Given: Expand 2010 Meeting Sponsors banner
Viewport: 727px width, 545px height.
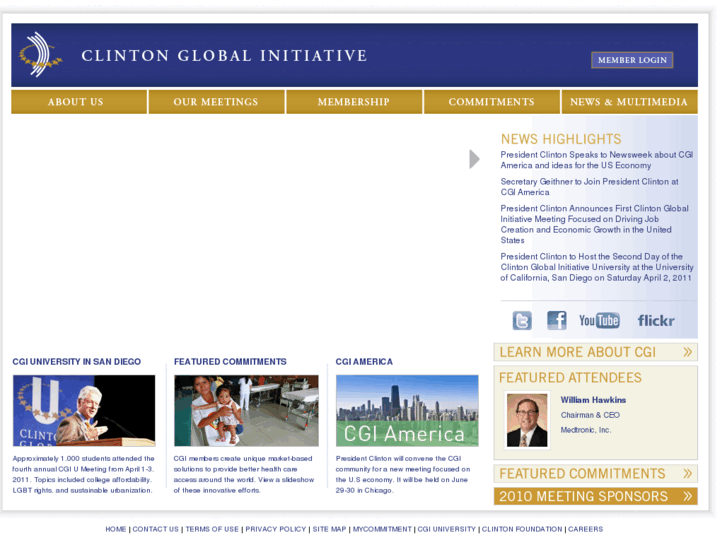Looking at the screenshot, I should [595, 496].
